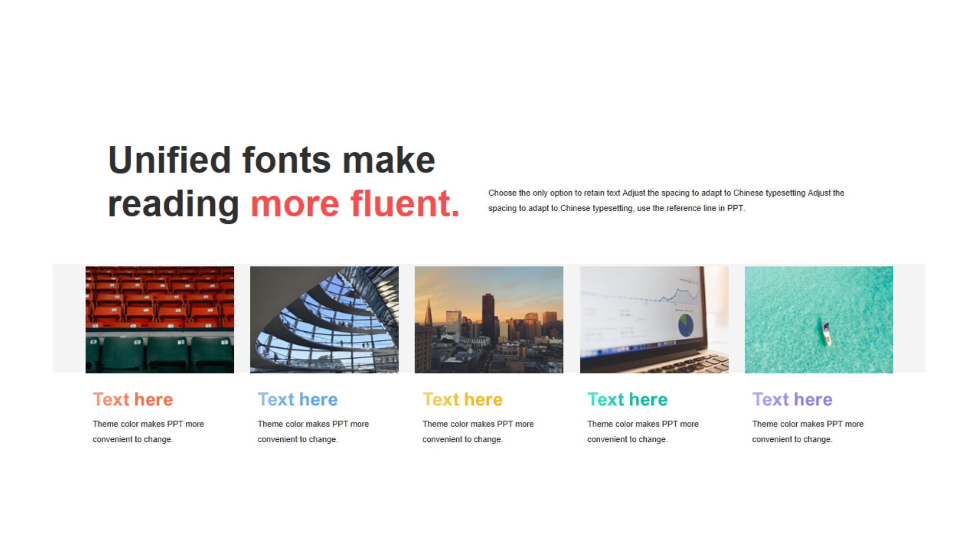Click description under yellow 'Text here'
The height and width of the screenshot is (551, 980).
pos(478,432)
